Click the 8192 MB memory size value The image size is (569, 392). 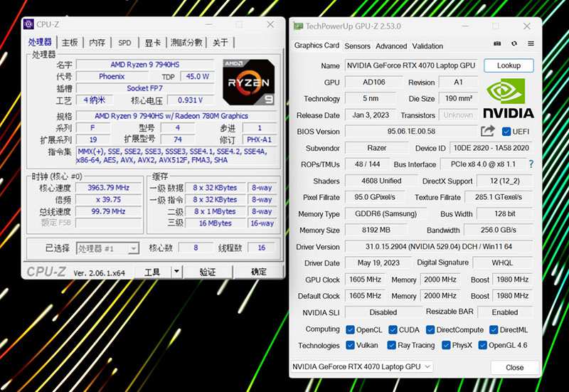point(376,230)
